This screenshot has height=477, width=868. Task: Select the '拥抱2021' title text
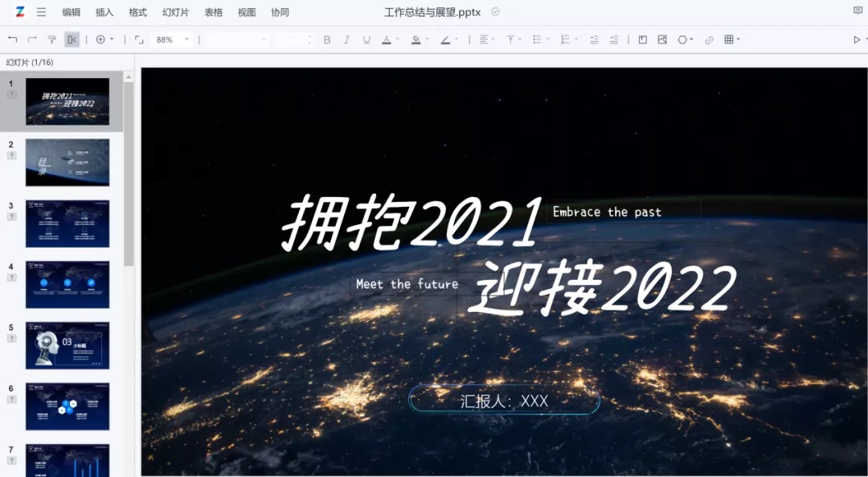(x=411, y=223)
